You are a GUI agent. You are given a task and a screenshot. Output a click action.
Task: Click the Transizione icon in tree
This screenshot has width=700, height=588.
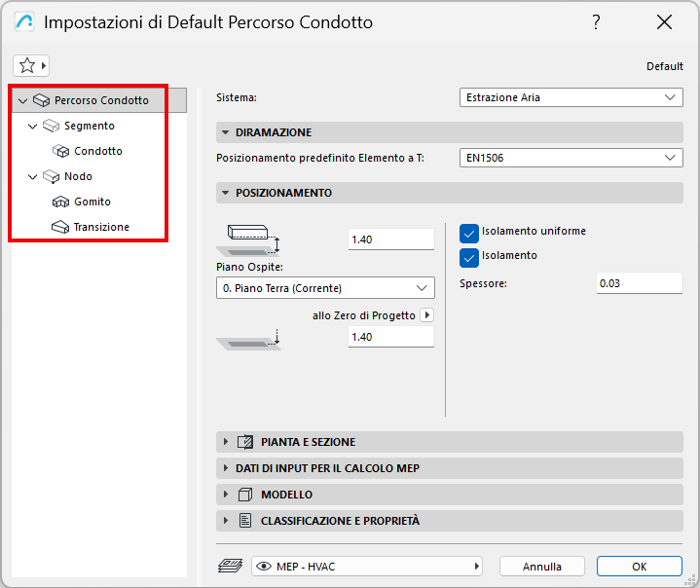point(59,228)
